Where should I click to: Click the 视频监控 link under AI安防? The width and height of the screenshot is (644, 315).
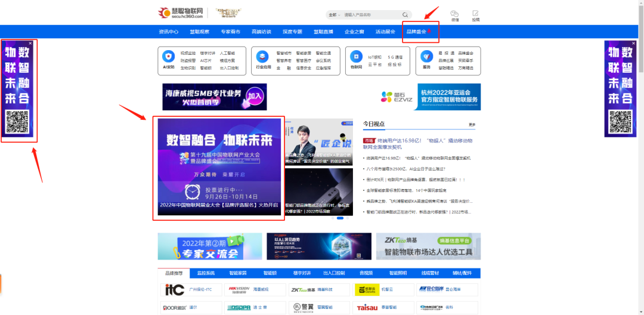188,53
